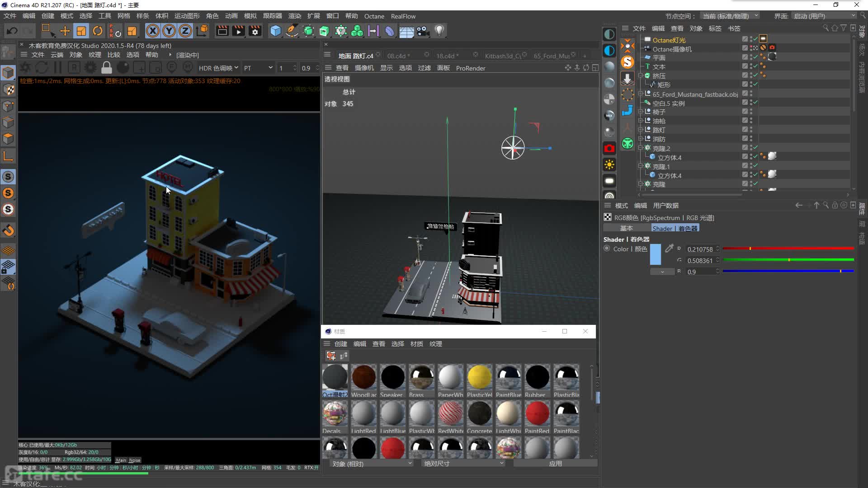Open the PT kernel dropdown

[x=258, y=68]
